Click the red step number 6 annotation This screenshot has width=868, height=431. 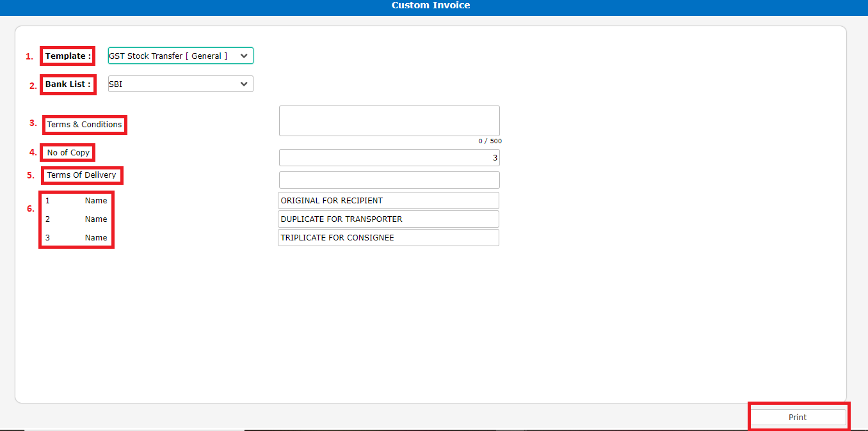click(30, 209)
